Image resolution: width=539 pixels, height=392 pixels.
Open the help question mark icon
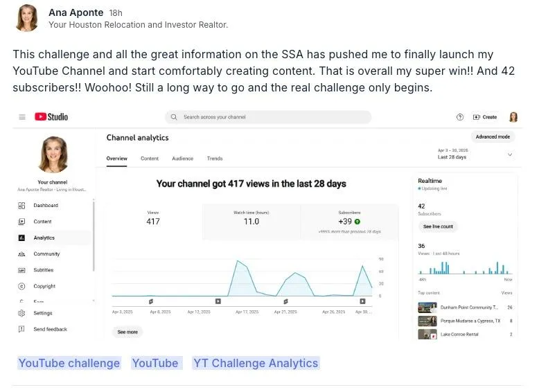pos(460,117)
